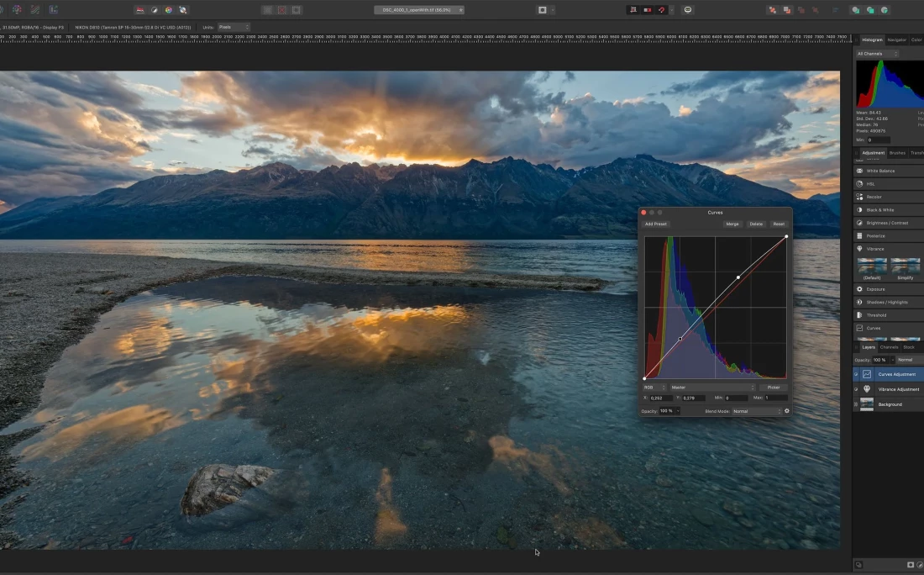The height and width of the screenshot is (575, 924).
Task: Switch to the Navigator tab
Action: [x=897, y=40]
